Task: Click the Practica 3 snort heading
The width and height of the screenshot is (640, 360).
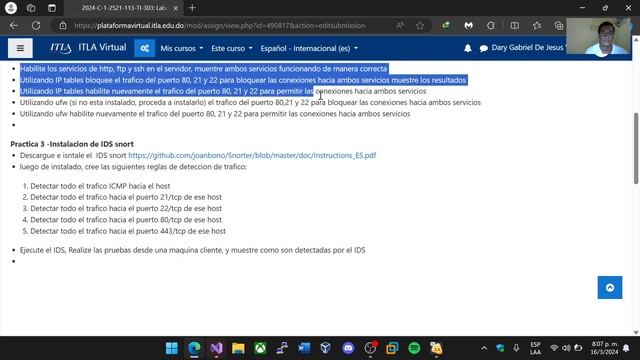Action: tap(72, 144)
